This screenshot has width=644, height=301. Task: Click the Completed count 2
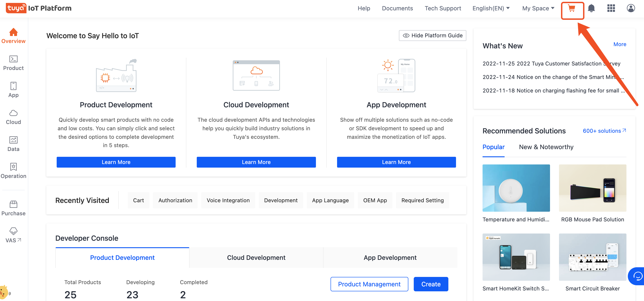[x=183, y=295]
